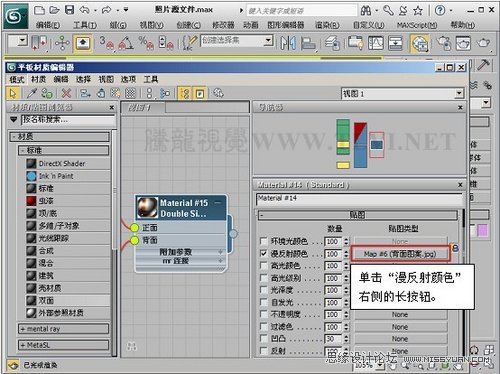Viewport: 500px width, 374px height.
Task: Enable the 环境光颜色 map checkbox
Action: 263,241
